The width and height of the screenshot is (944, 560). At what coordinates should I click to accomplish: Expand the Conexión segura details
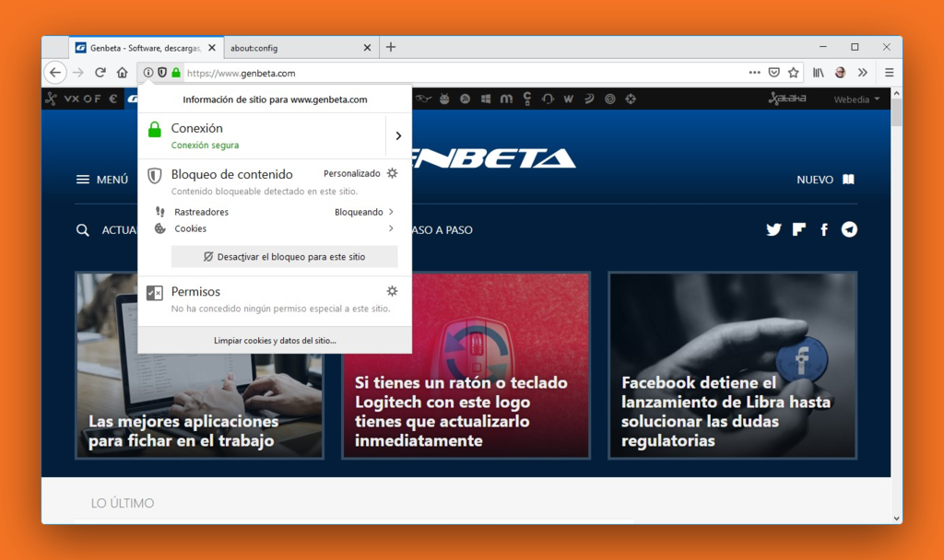[397, 134]
